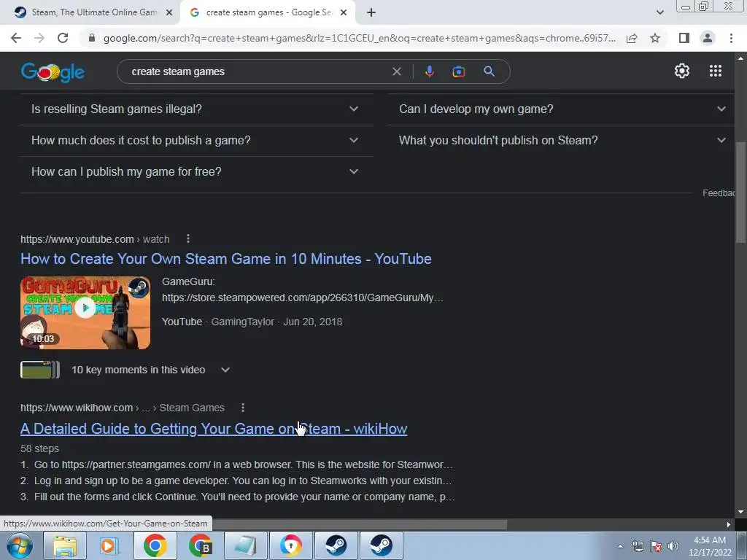This screenshot has height=560, width=747.
Task: Open the first Steam taskbar icon
Action: (336, 545)
